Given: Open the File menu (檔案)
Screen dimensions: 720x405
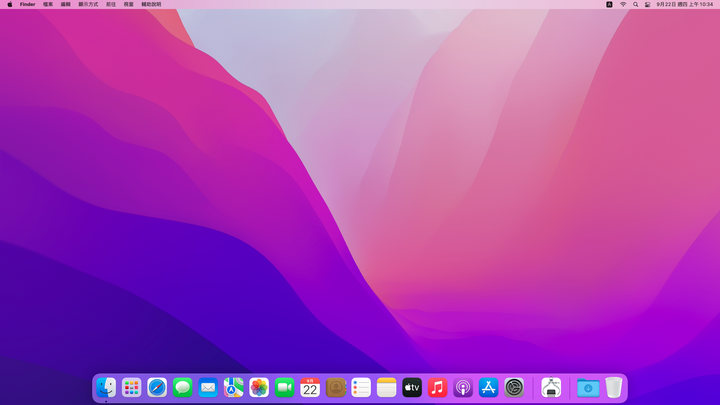Looking at the screenshot, I should [x=48, y=4].
